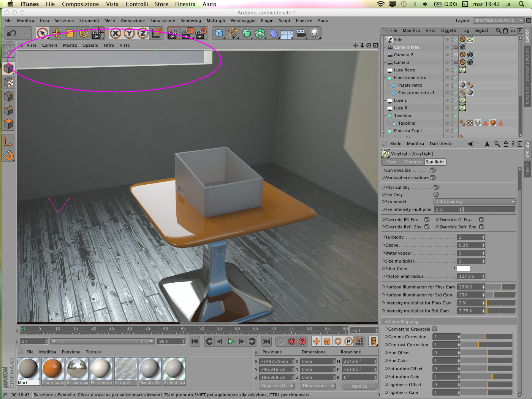Toggle X axis lock icon

pos(116,33)
